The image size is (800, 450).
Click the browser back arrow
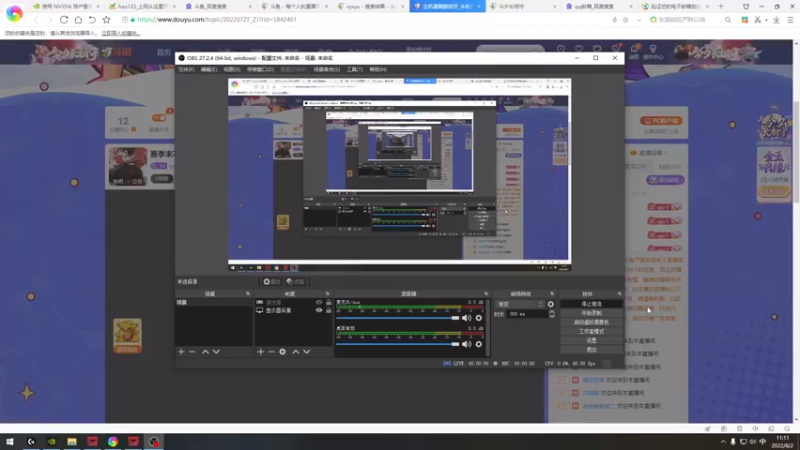click(x=36, y=19)
